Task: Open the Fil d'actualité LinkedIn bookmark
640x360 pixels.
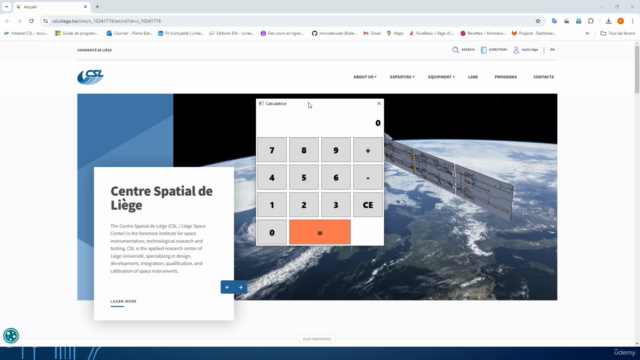Action: click(181, 33)
